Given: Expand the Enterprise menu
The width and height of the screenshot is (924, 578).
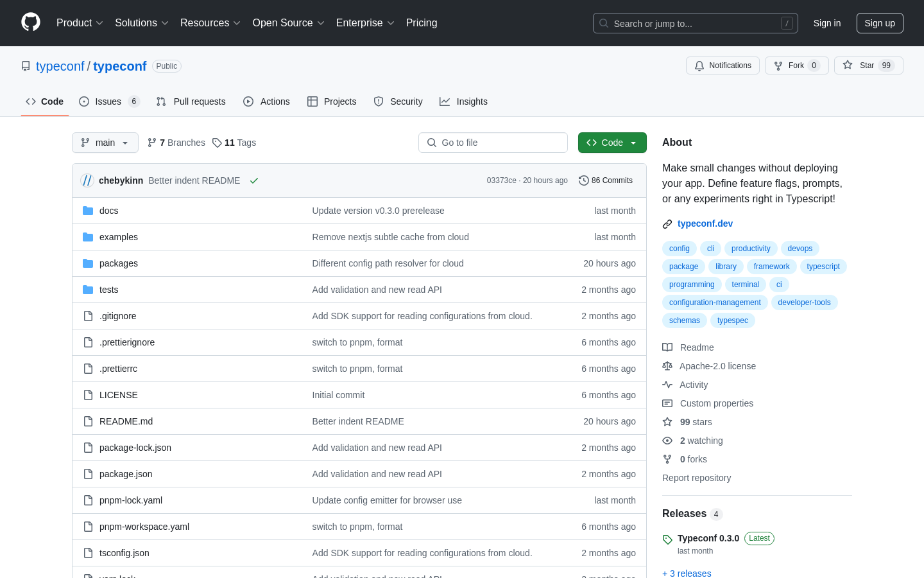Looking at the screenshot, I should pos(365,23).
